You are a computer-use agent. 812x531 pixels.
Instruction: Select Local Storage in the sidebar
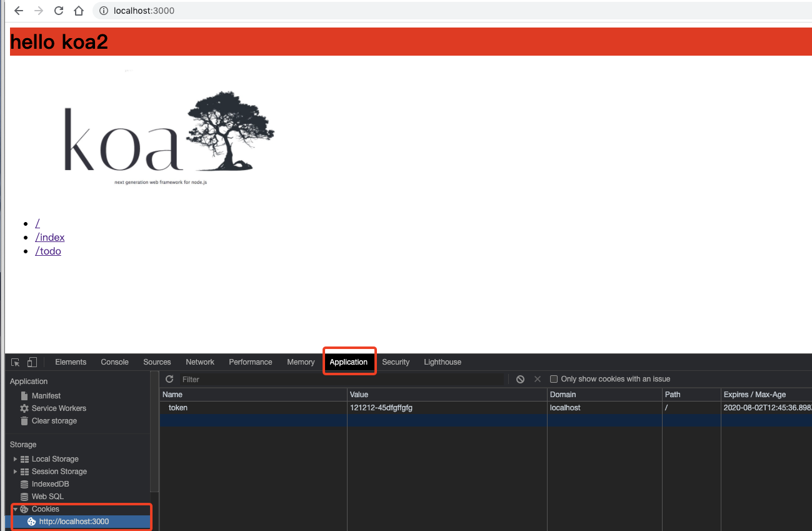click(x=55, y=459)
